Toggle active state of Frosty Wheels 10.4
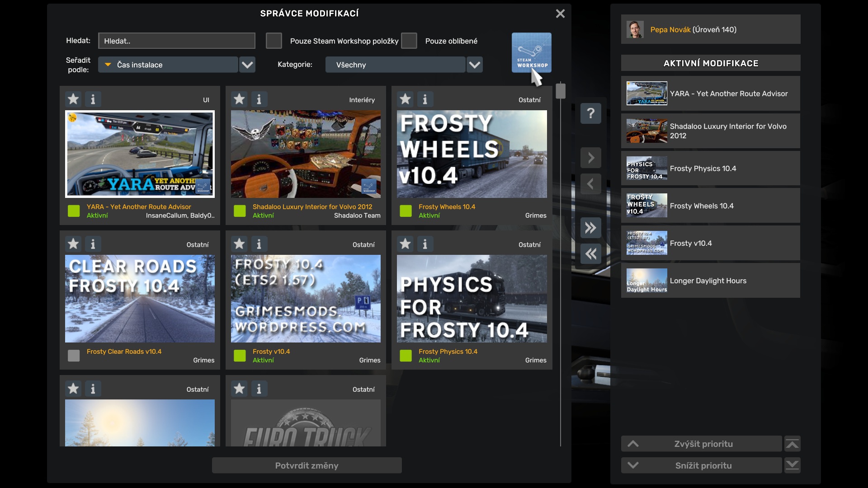 pos(406,211)
